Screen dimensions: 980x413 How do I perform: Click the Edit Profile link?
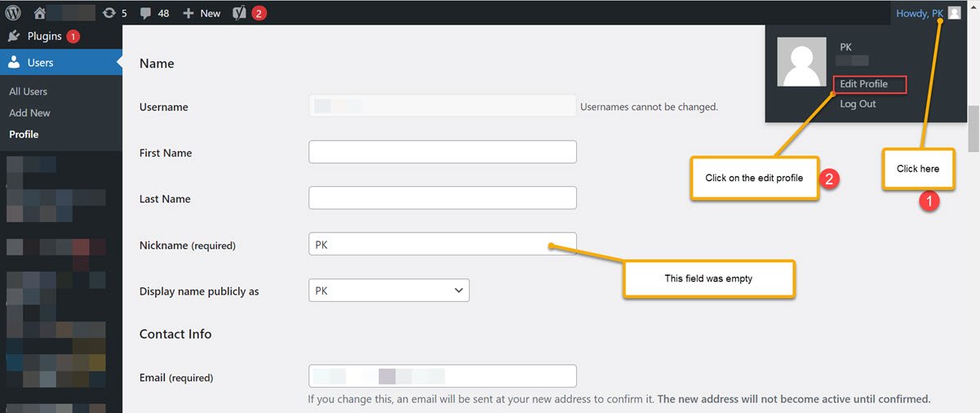[x=863, y=84]
